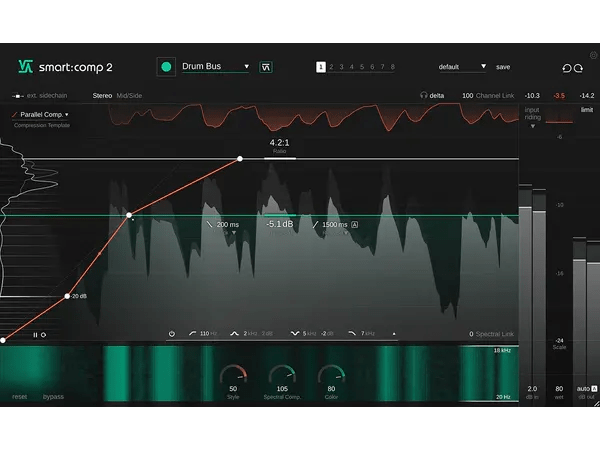Click the small dot after the 7 kHz filter
This screenshot has height=450, width=600.
click(x=394, y=334)
